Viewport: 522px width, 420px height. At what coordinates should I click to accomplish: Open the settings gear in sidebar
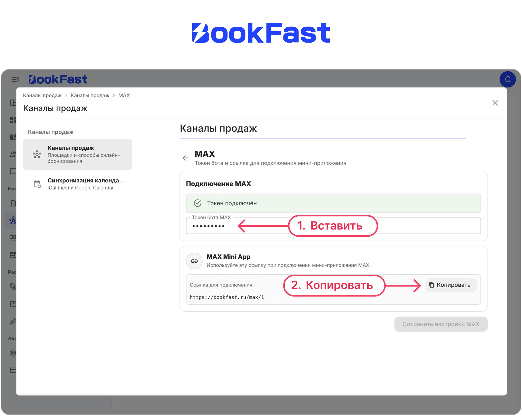pyautogui.click(x=13, y=353)
